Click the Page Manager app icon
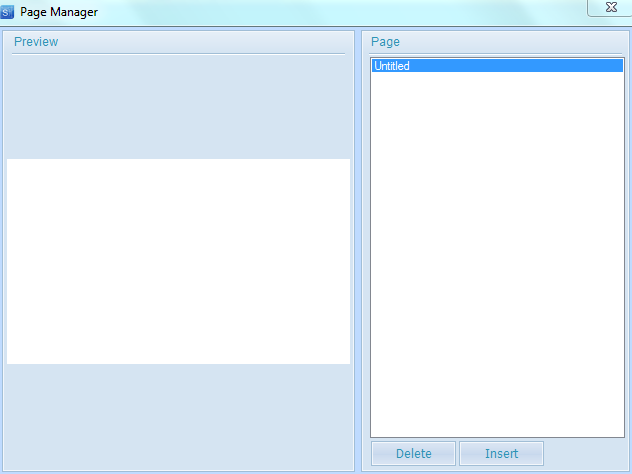The width and height of the screenshot is (632, 474). pos(7,12)
